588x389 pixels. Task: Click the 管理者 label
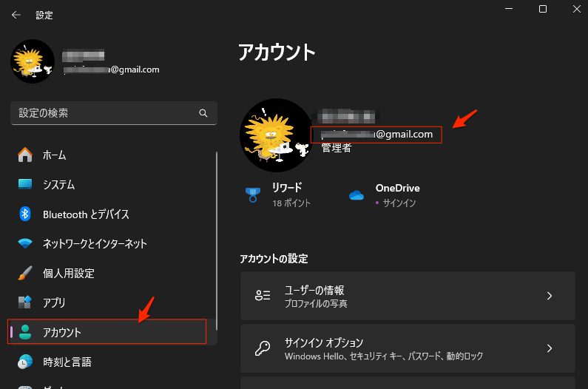click(337, 148)
